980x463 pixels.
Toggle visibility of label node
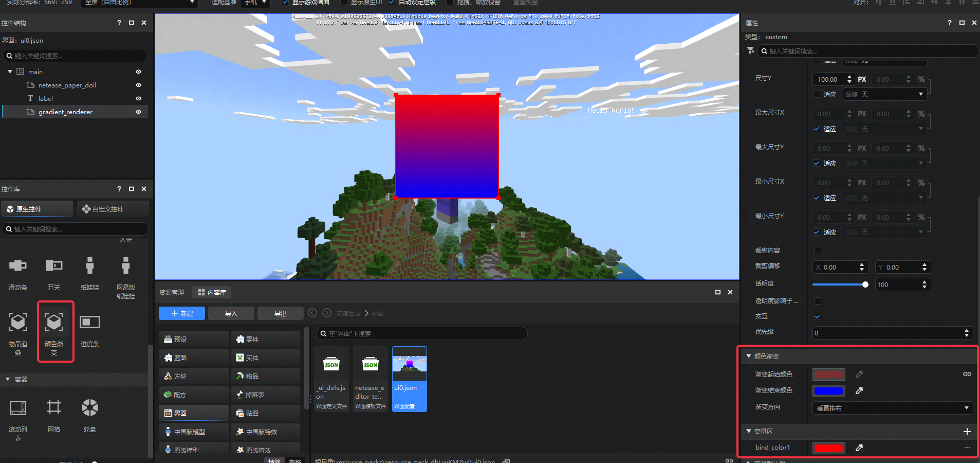pos(138,98)
